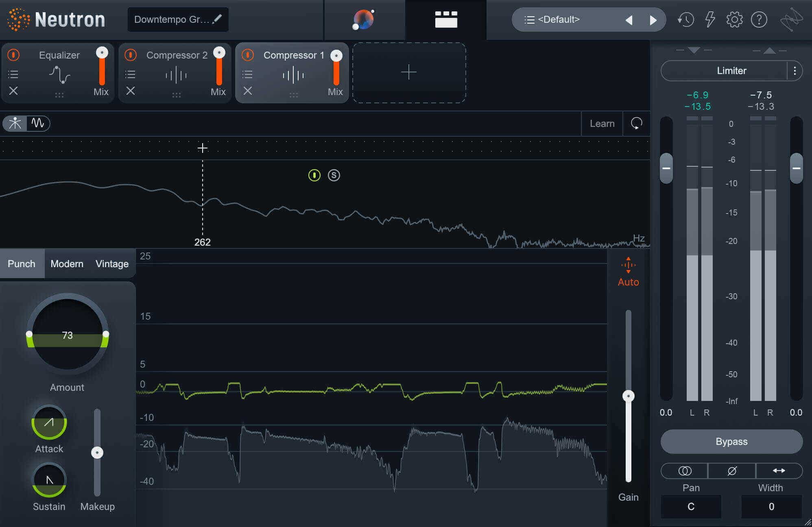812x527 pixels.
Task: Click the output peak reading −7.5
Action: (x=761, y=95)
